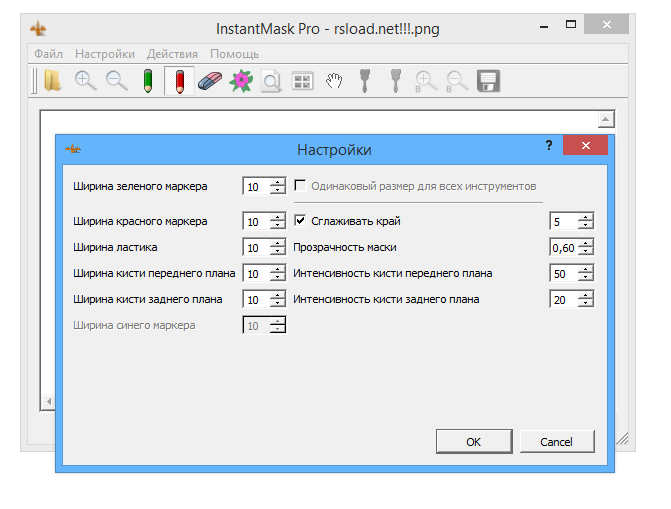Pick the green marker tool

(148, 81)
